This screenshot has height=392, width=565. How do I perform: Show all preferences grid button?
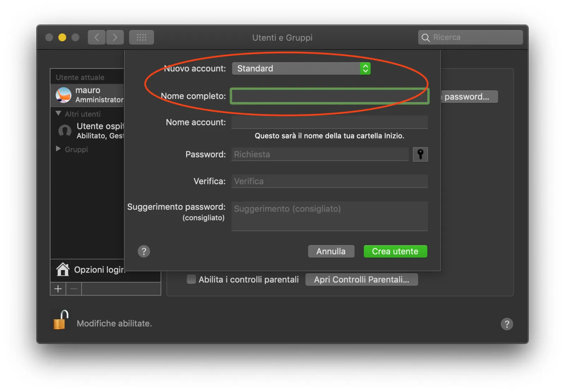tap(142, 37)
